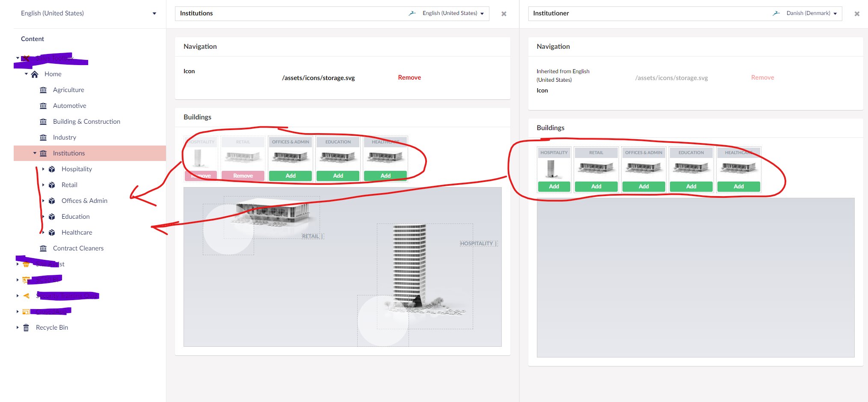Open the Danish (Denmark) language dropdown

coord(812,13)
